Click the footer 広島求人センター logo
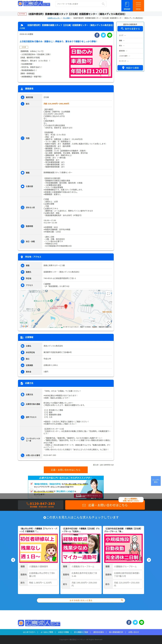 click(39, 623)
